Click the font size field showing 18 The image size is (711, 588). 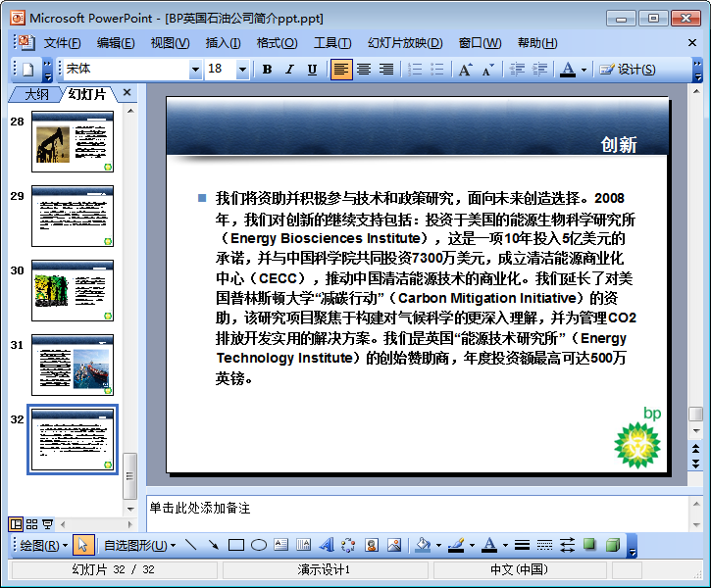click(221, 69)
